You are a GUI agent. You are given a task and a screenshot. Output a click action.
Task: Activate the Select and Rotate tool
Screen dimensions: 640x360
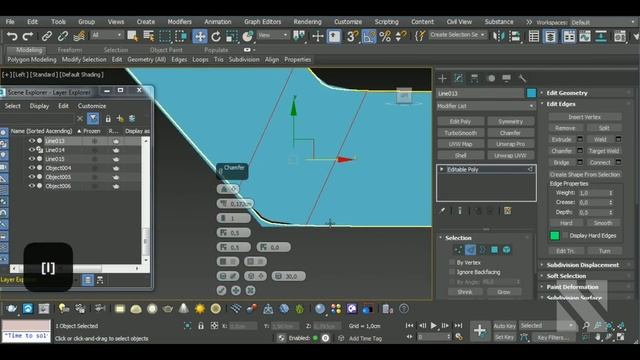click(x=216, y=36)
